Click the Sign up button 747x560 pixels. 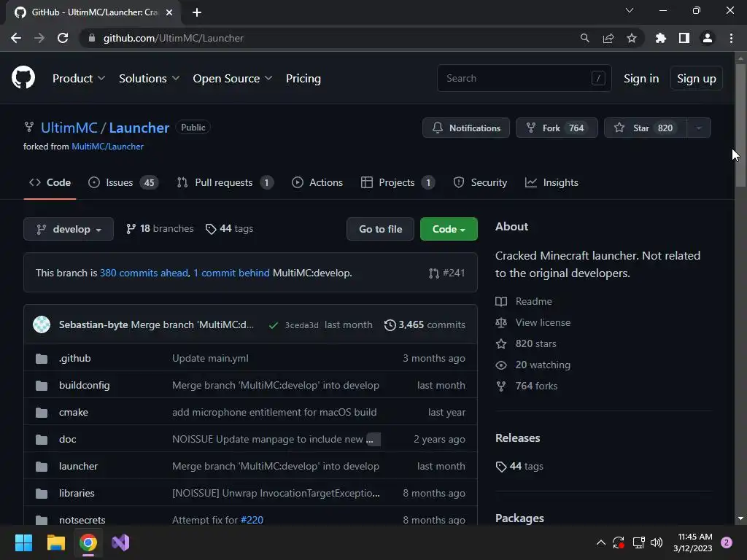click(696, 78)
